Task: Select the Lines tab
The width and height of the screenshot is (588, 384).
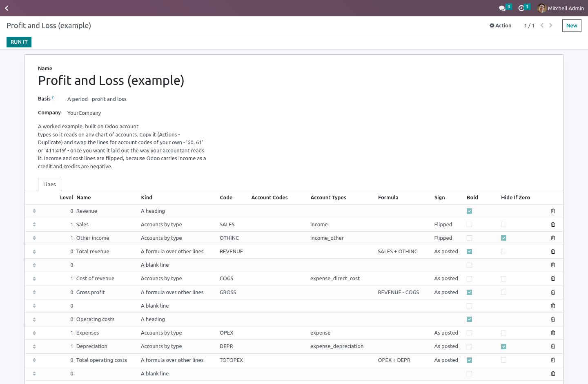Action: (49, 185)
